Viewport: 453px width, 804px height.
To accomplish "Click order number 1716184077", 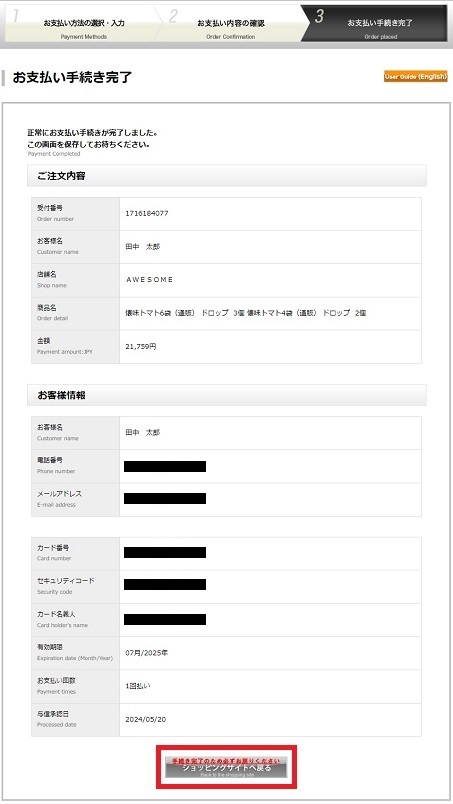I will 147,213.
